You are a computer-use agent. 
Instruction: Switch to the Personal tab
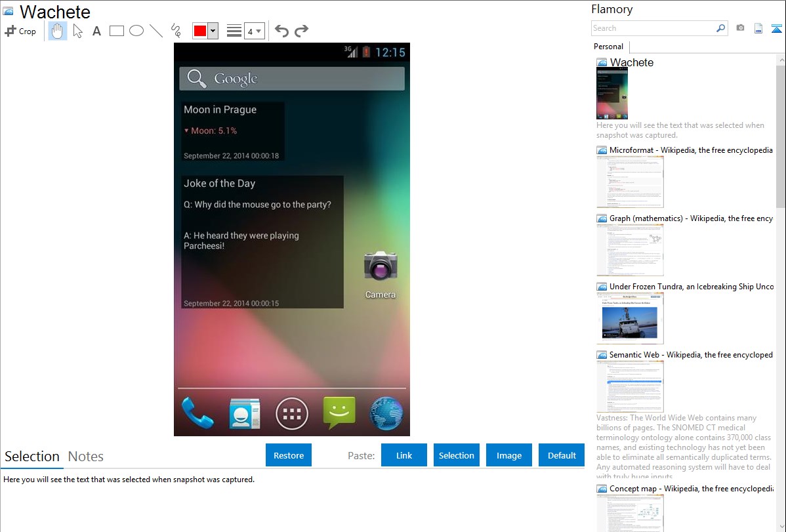pyautogui.click(x=609, y=47)
